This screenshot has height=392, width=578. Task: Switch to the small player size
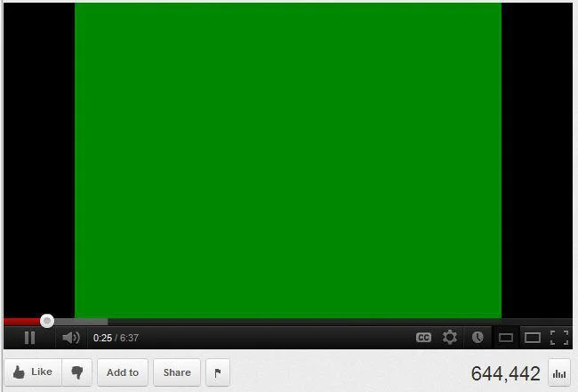505,338
